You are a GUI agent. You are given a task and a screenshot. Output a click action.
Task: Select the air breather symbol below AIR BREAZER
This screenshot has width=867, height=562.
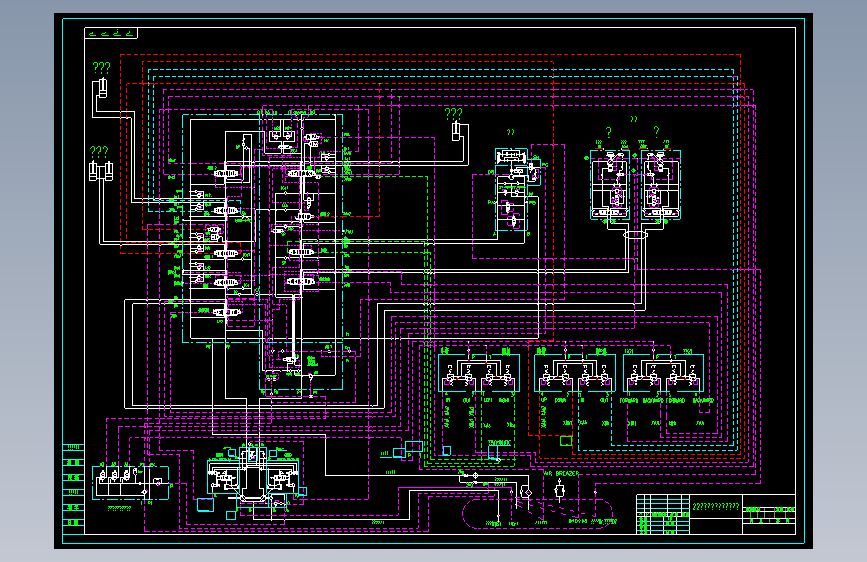pyautogui.click(x=559, y=490)
